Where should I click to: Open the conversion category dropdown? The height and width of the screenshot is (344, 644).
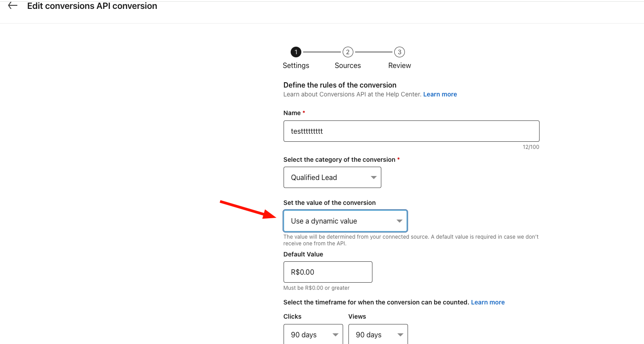332,177
